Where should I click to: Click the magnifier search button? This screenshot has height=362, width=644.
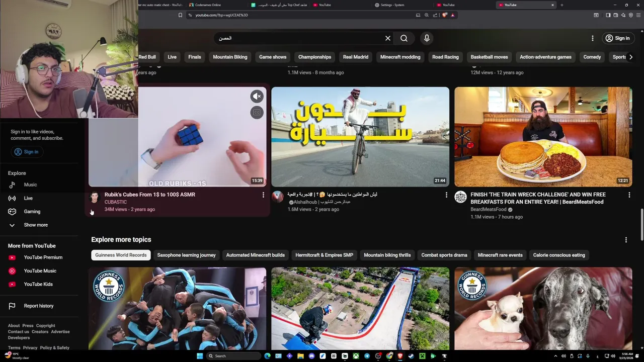click(x=404, y=38)
